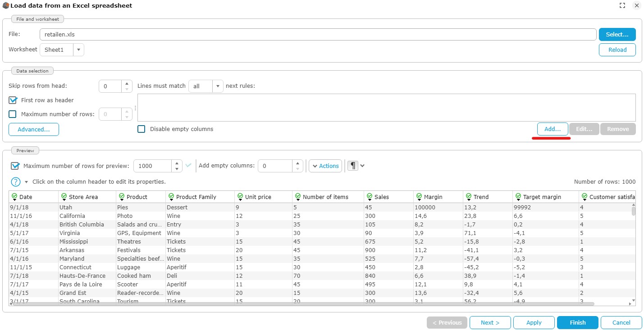Click the Sales column type icon
The image size is (644, 330).
point(370,197)
